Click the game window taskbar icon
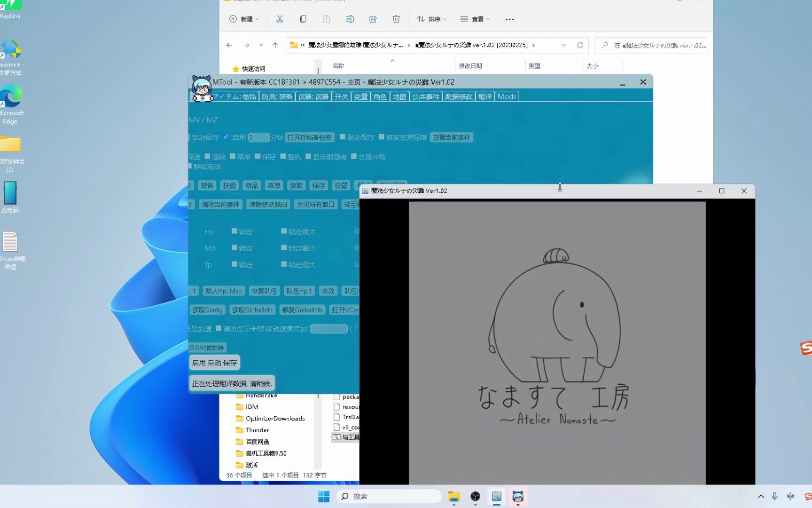Screen dimensions: 812x508 coord(497,496)
